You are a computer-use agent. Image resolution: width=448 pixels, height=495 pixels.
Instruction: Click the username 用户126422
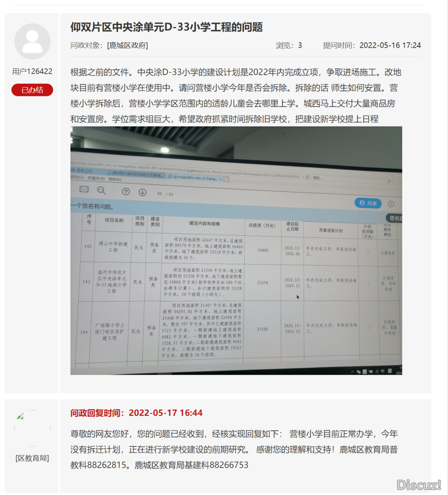[32, 71]
